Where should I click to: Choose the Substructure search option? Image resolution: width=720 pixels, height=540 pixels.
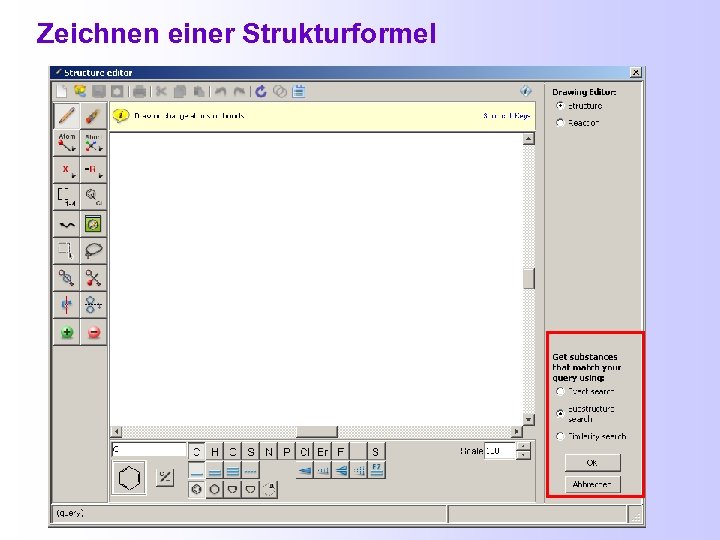pos(560,413)
